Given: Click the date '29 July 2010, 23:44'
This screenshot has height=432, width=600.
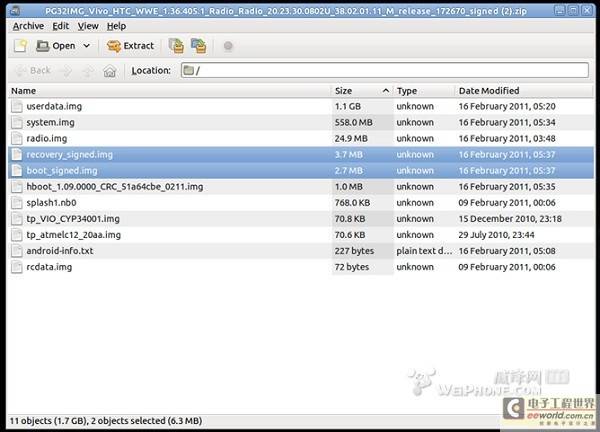Looking at the screenshot, I should [496, 235].
